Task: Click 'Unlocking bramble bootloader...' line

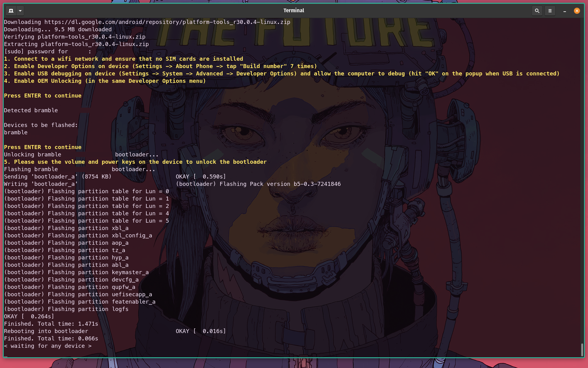Action: 81,155
